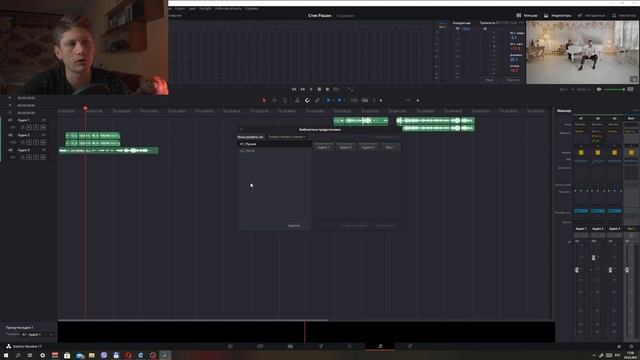The image size is (640, 360).
Task: Select the pointer selection tool
Action: [x=264, y=100]
